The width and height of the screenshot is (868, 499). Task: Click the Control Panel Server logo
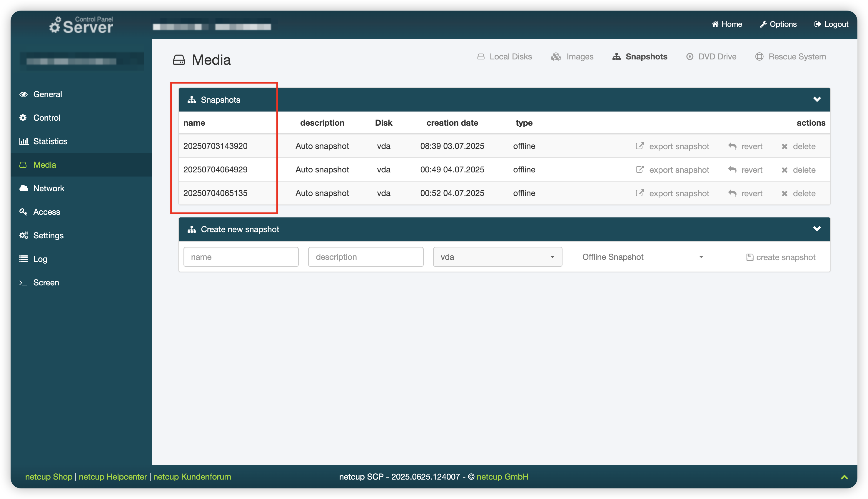[x=81, y=25]
